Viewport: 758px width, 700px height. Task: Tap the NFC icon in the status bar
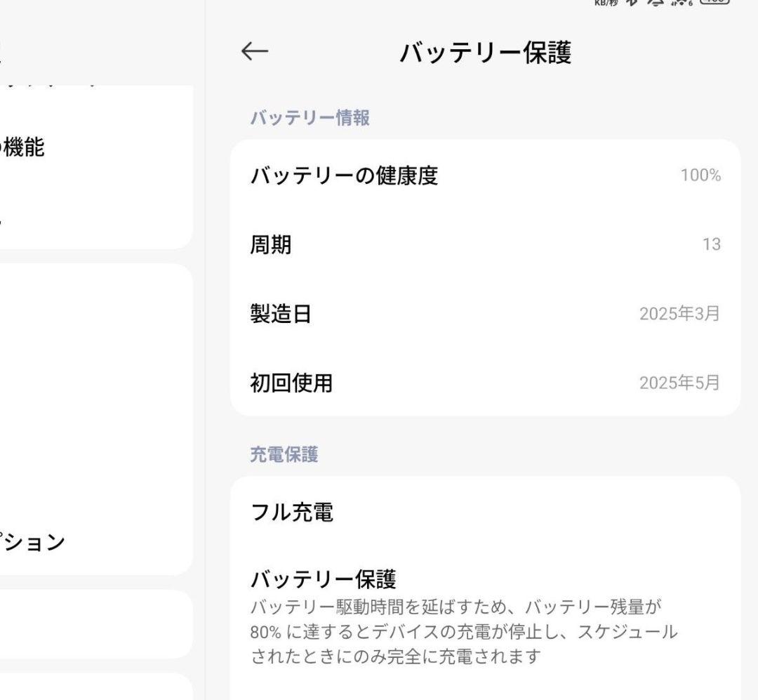[656, 4]
